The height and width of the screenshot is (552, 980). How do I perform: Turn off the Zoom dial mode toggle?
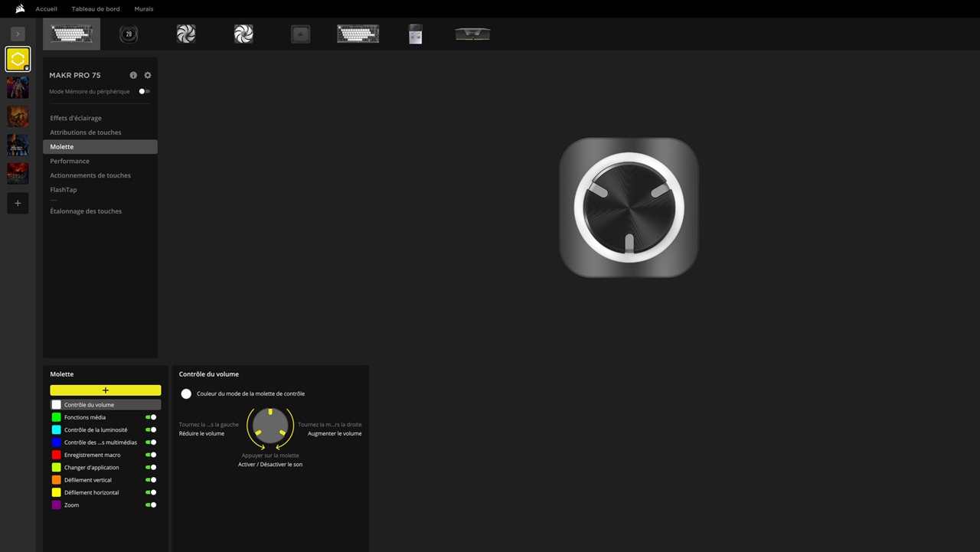point(151,505)
